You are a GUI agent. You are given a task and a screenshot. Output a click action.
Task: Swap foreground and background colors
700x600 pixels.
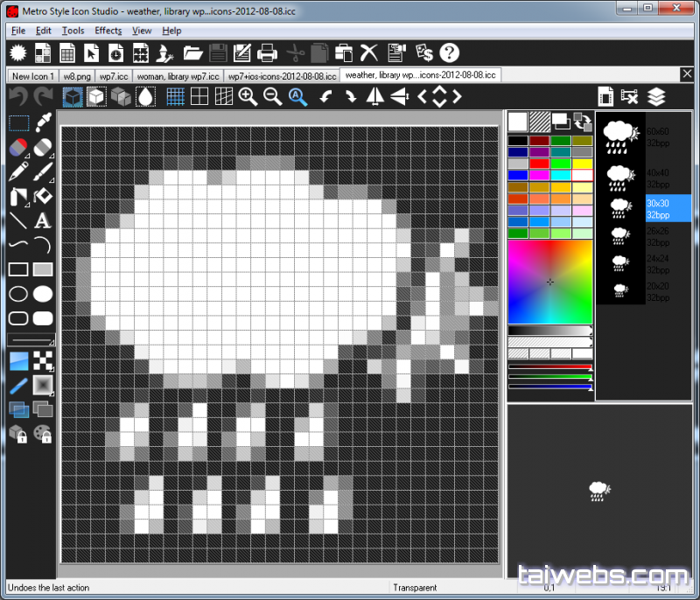coord(584,122)
